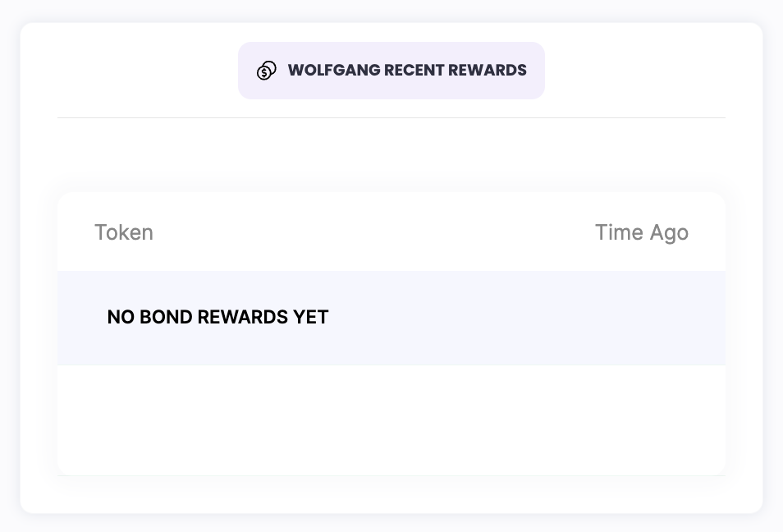Click the word Time in column header

pyautogui.click(x=619, y=232)
